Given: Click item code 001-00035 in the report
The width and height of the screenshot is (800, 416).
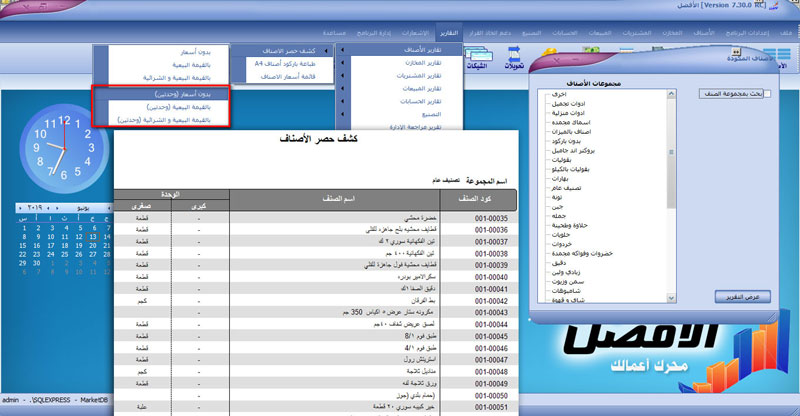Looking at the screenshot, I should point(491,218).
